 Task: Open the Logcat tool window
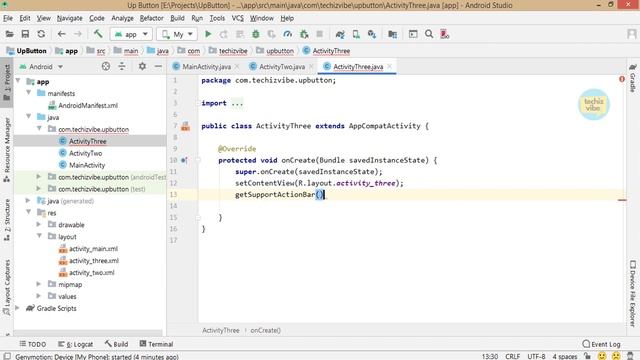76,344
